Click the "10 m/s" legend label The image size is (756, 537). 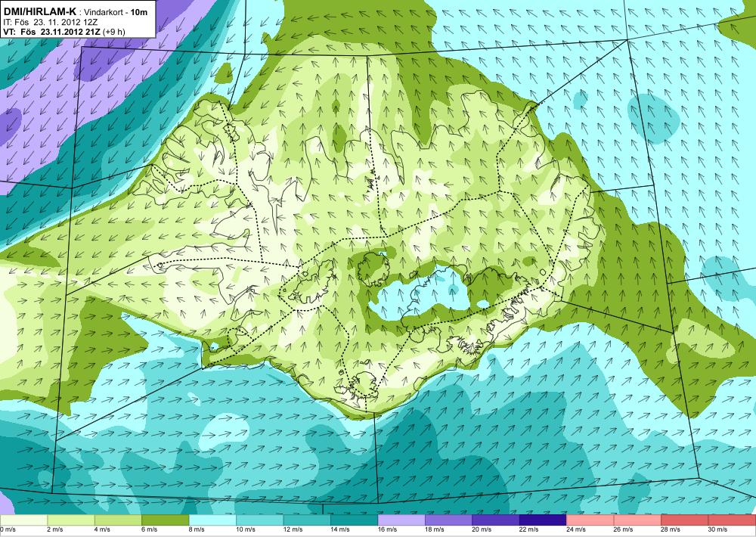[246, 529]
